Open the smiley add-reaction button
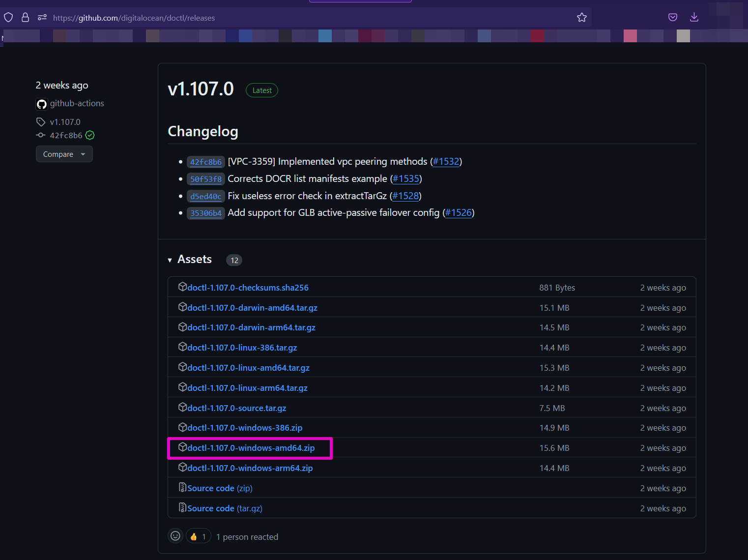 pos(175,536)
